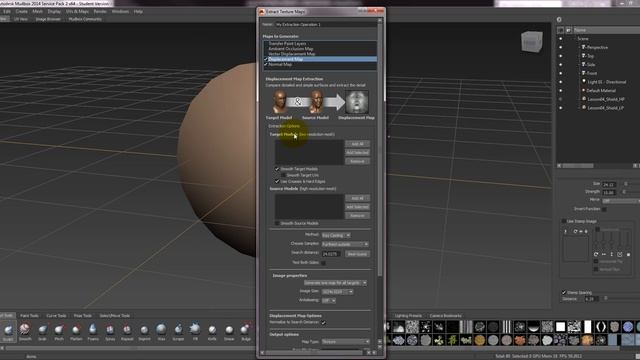Enable Smooth Source Models checkbox
This screenshot has height=360, width=640.
point(277,223)
